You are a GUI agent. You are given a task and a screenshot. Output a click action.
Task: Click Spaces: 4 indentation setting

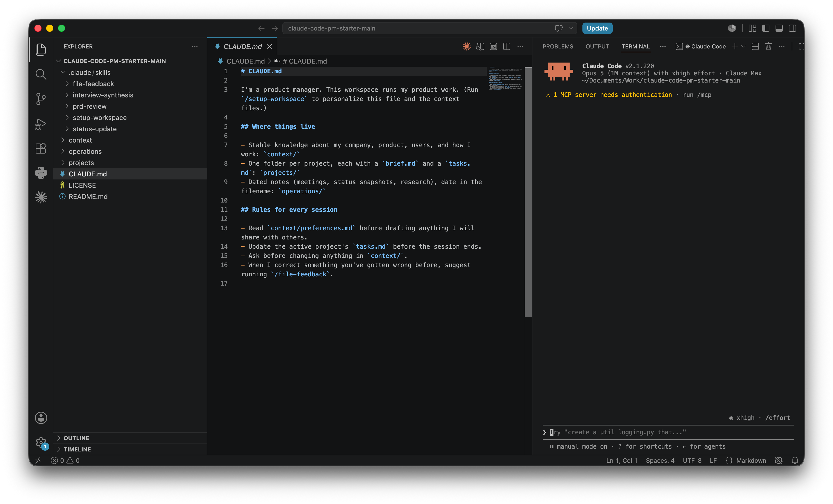pyautogui.click(x=660, y=460)
